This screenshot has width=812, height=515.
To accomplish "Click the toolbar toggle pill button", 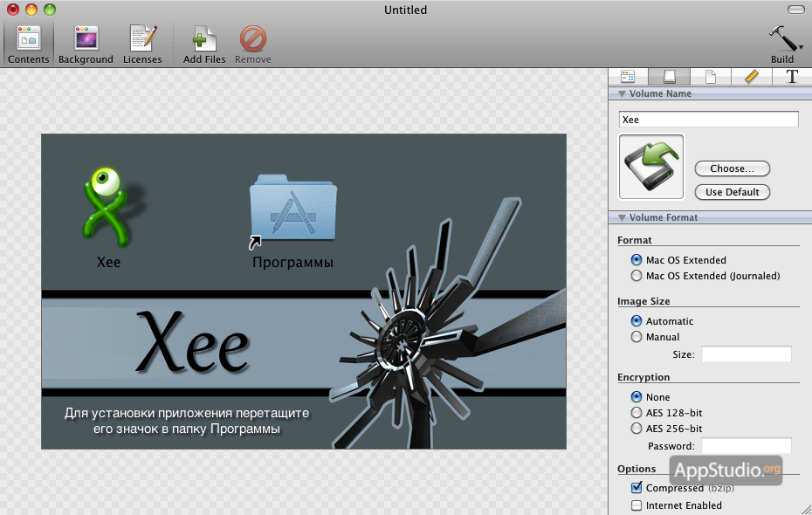I will (796, 10).
